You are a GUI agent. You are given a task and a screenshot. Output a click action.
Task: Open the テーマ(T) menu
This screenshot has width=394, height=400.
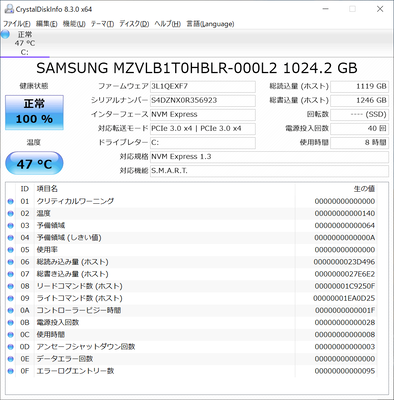pyautogui.click(x=102, y=24)
